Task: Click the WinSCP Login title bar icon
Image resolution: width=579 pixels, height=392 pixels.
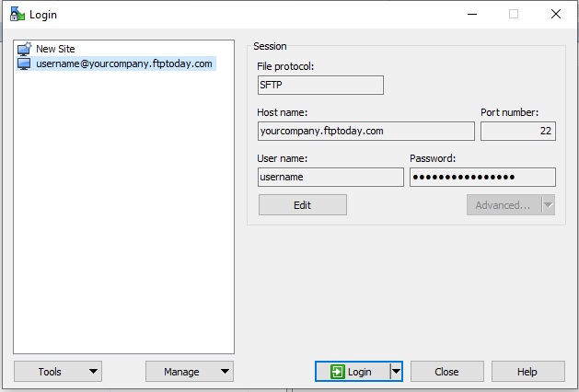Action: tap(17, 15)
